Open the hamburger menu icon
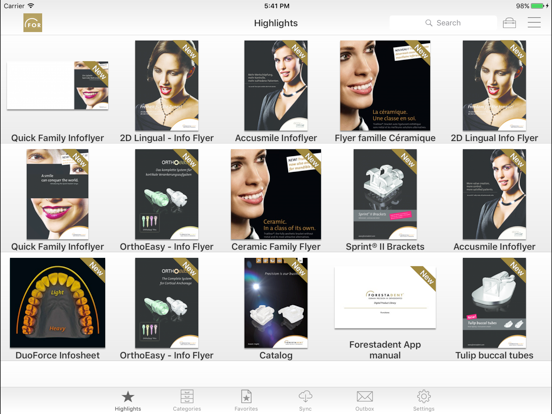The width and height of the screenshot is (552, 414). (534, 23)
